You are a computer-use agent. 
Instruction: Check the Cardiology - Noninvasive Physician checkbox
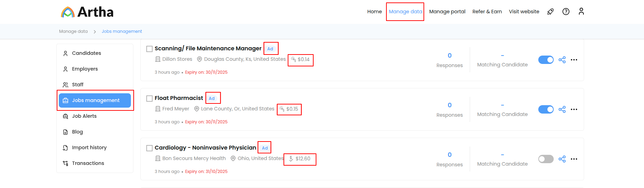[149, 148]
